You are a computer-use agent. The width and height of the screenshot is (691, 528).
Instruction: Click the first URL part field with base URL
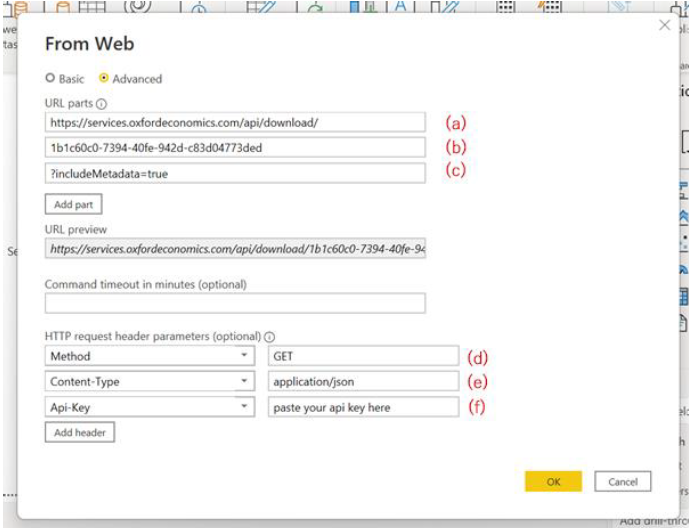pyautogui.click(x=235, y=122)
